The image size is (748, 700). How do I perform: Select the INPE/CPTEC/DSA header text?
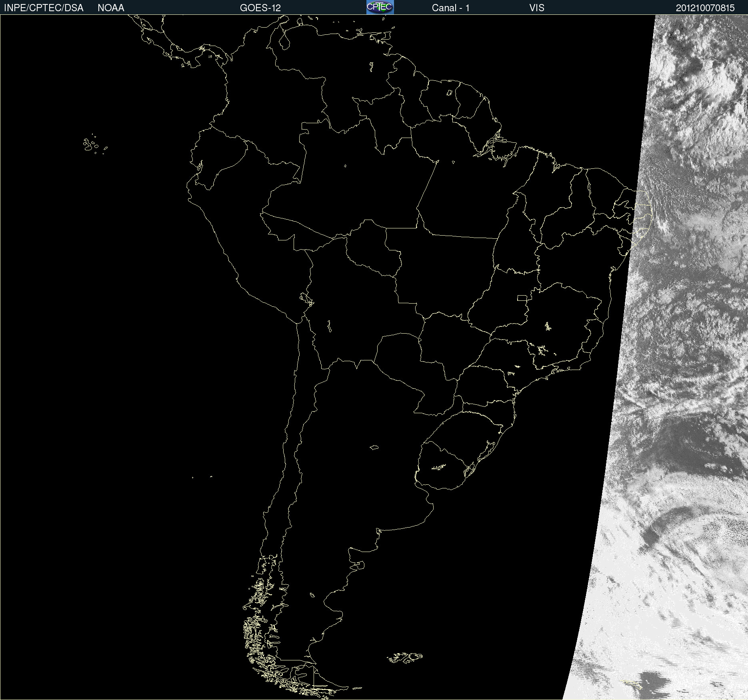coord(44,8)
